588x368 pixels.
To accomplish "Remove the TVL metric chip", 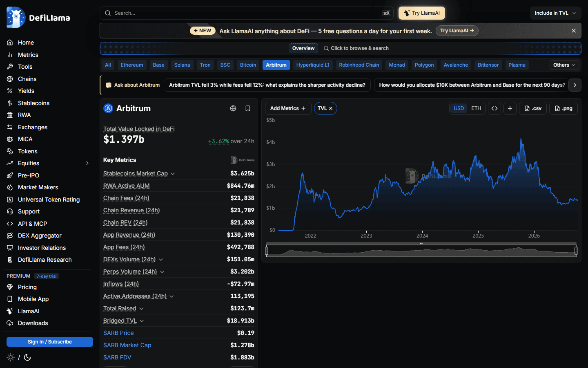I will click(x=331, y=108).
